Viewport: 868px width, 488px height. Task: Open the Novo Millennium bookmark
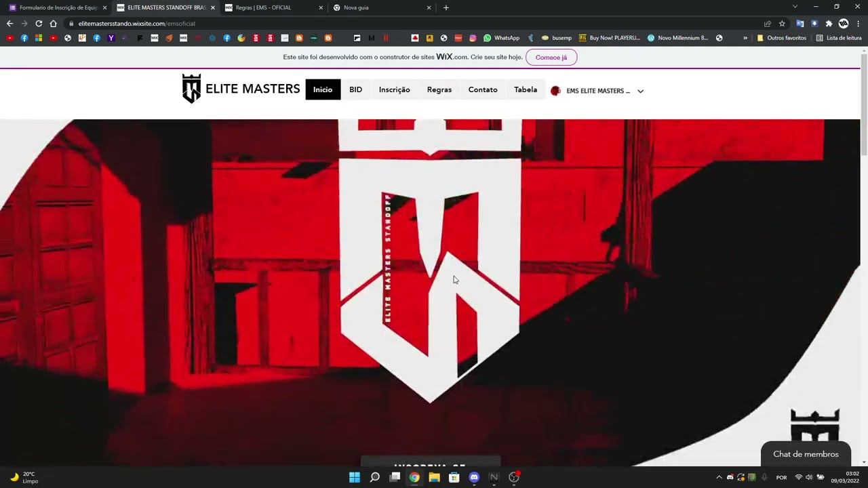coord(678,38)
